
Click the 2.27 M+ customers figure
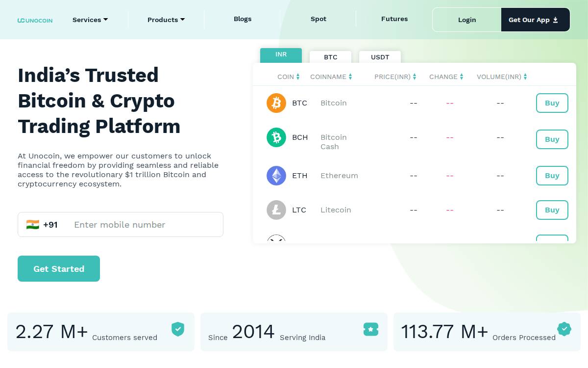[51, 332]
